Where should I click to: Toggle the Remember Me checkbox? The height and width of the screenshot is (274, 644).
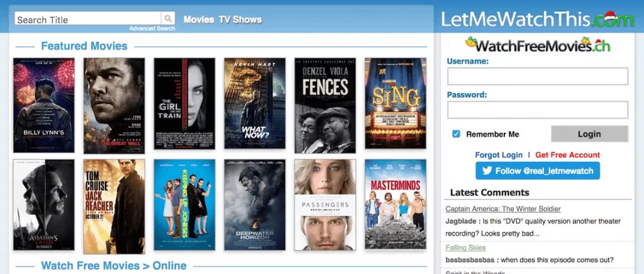456,134
